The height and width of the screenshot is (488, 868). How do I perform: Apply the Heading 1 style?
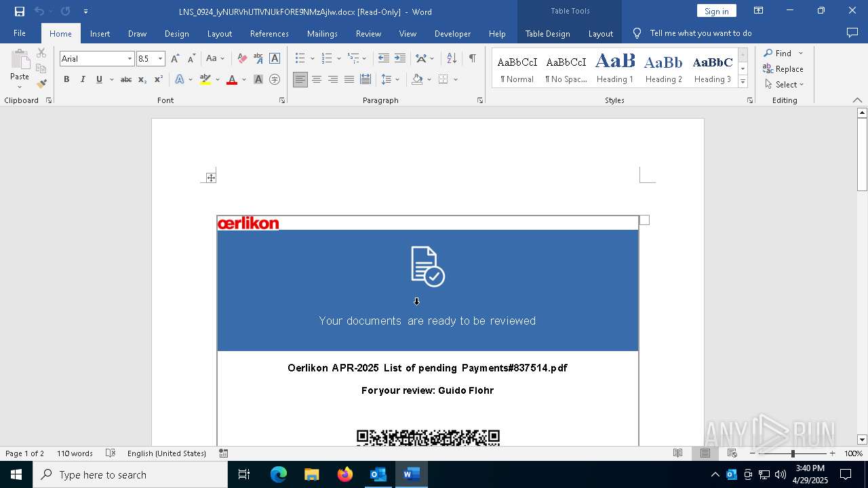tap(615, 68)
